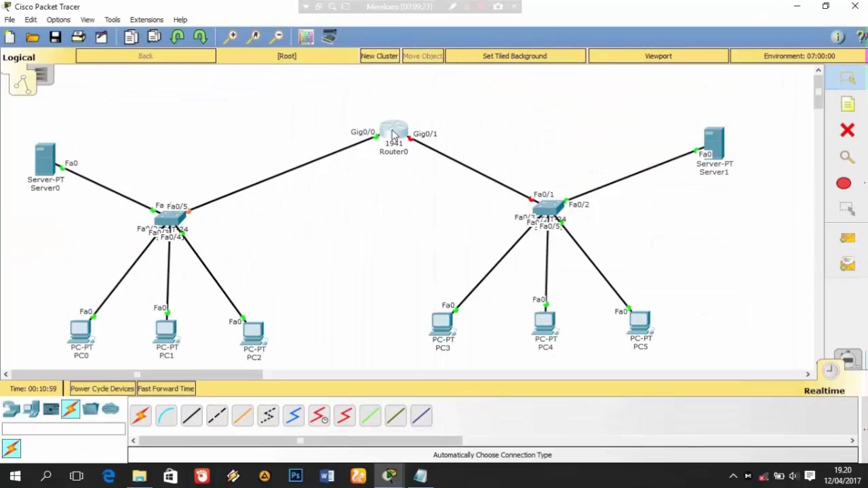The height and width of the screenshot is (488, 868).
Task: Open the Custom Devices Dialog icon
Action: pos(330,37)
